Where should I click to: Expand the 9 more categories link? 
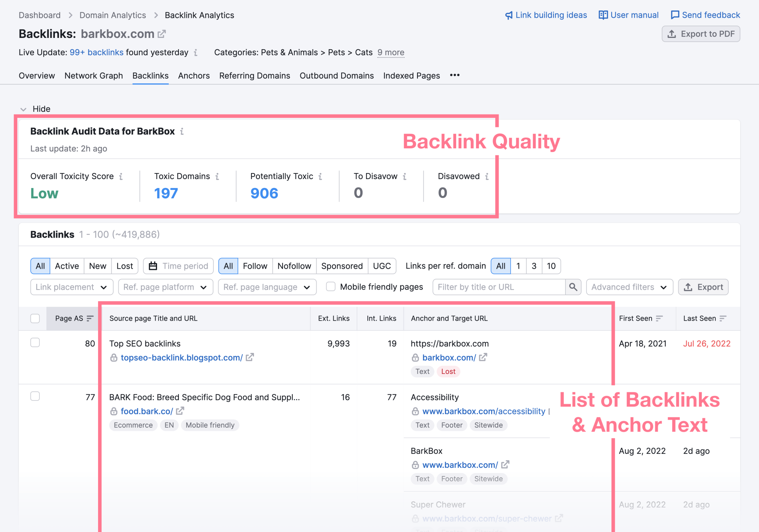(391, 53)
